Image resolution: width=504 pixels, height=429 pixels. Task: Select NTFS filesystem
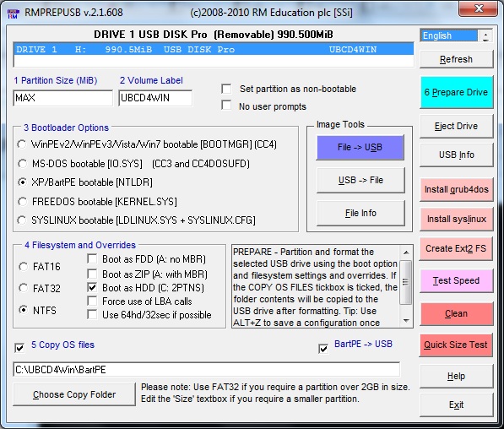[23, 310]
